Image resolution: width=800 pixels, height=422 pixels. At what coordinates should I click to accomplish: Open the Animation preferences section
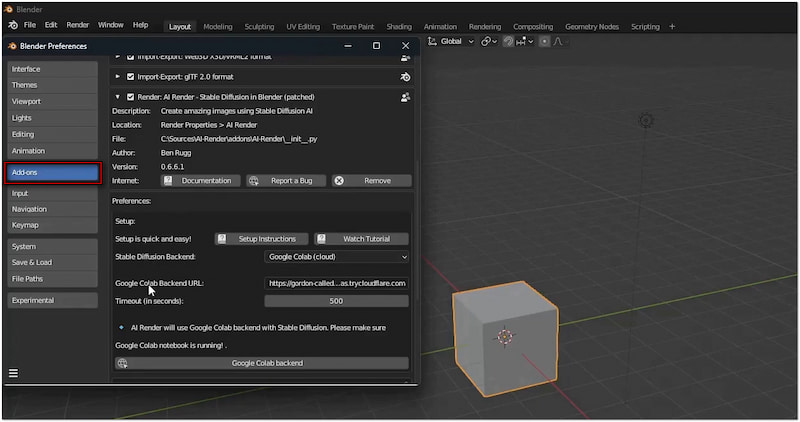pos(53,151)
